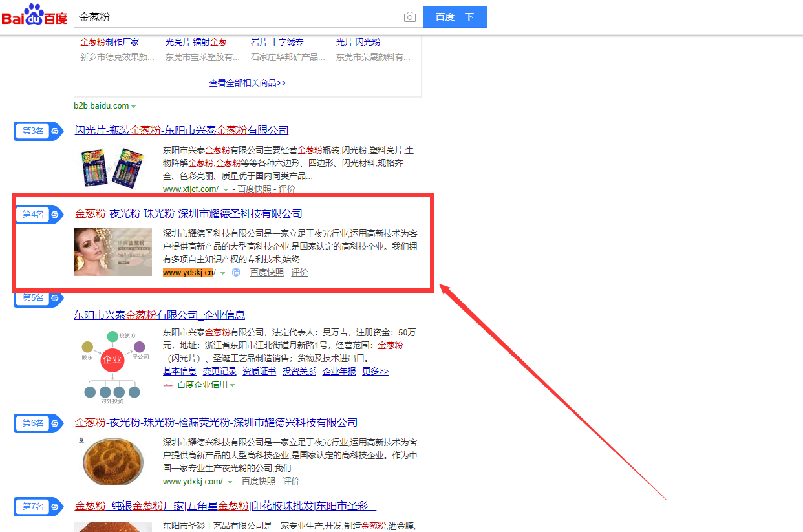The image size is (803, 532).
Task: Open 百度快照 for www.ydskj.cn result
Action: pyautogui.click(x=267, y=272)
